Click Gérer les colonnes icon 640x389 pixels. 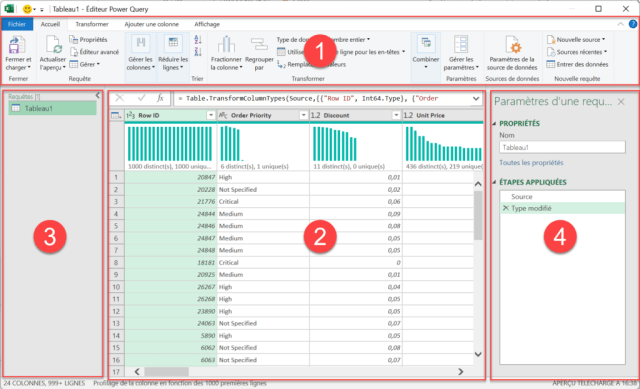[x=140, y=44]
